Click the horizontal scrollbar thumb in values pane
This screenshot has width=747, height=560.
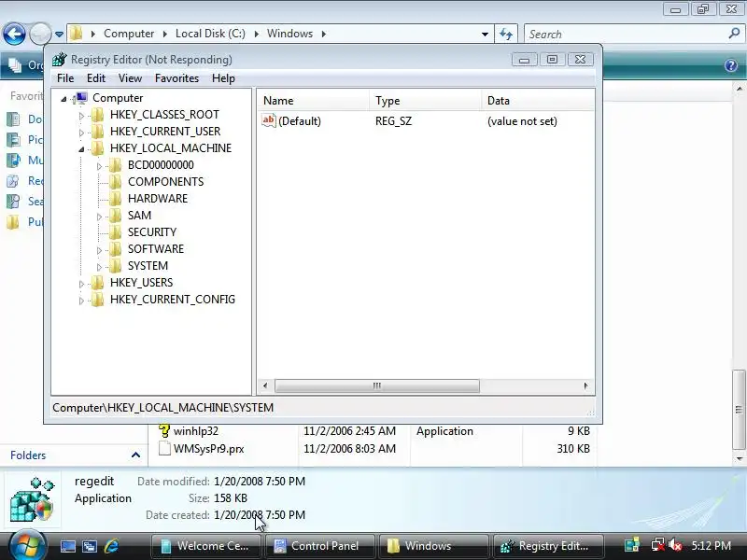coord(377,385)
